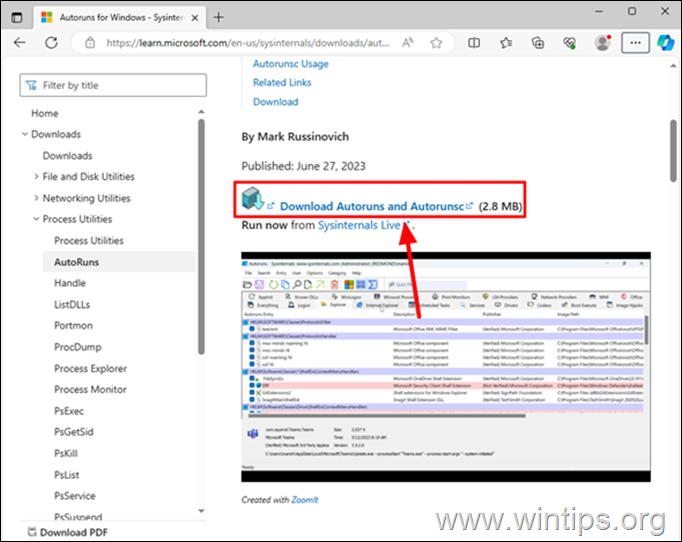Click the address bar URL
The image size is (682, 542).
click(x=248, y=43)
